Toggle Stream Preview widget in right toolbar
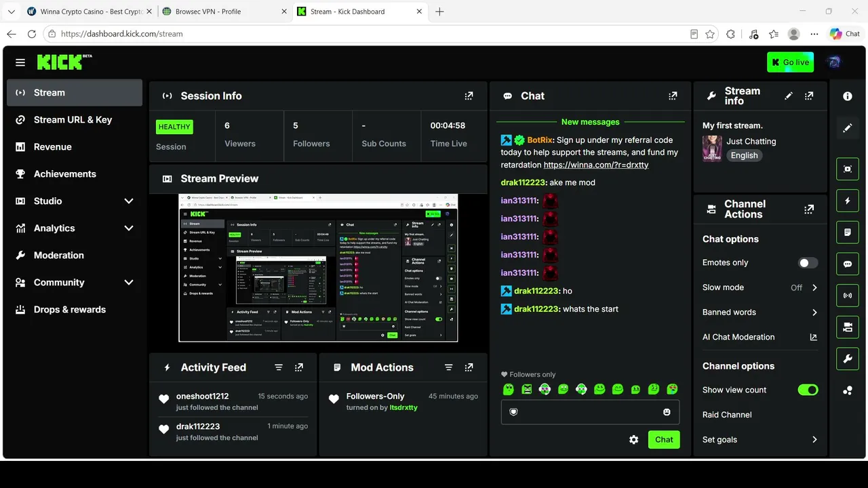The height and width of the screenshot is (488, 868). pos(848,169)
